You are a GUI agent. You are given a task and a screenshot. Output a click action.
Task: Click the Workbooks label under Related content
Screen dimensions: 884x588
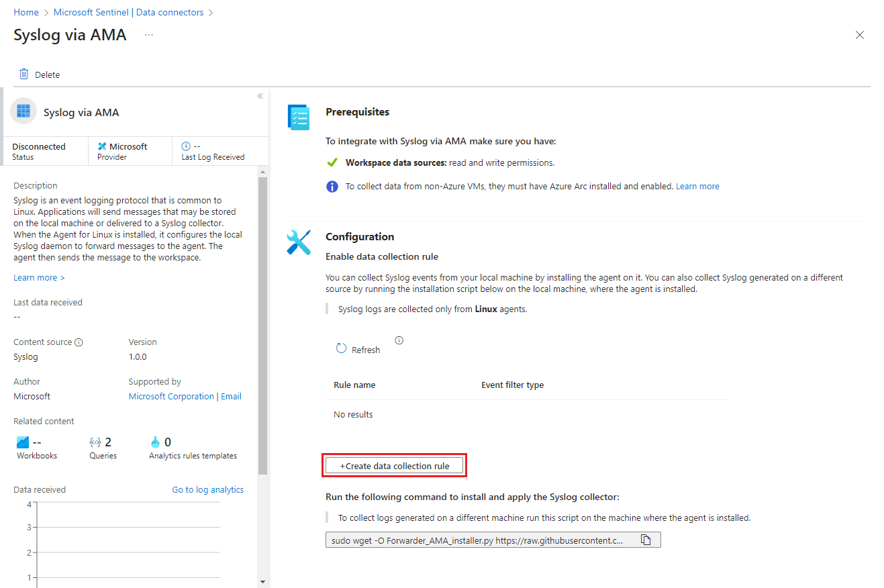37,455
